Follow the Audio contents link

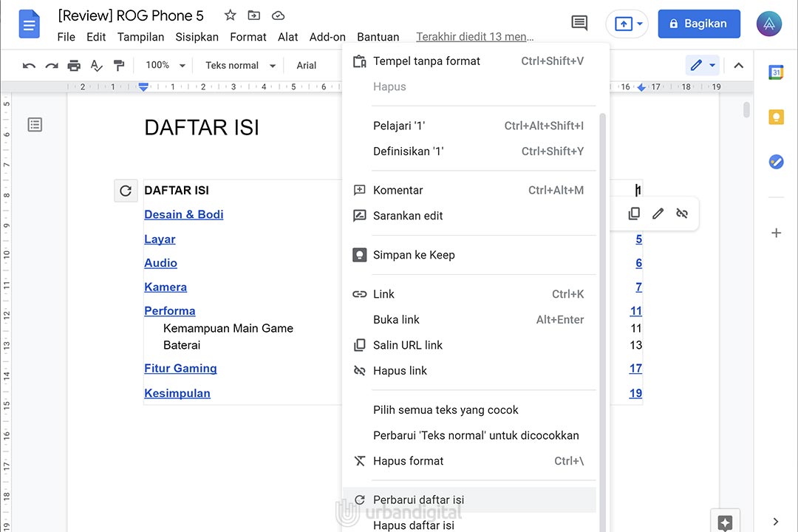coord(161,263)
